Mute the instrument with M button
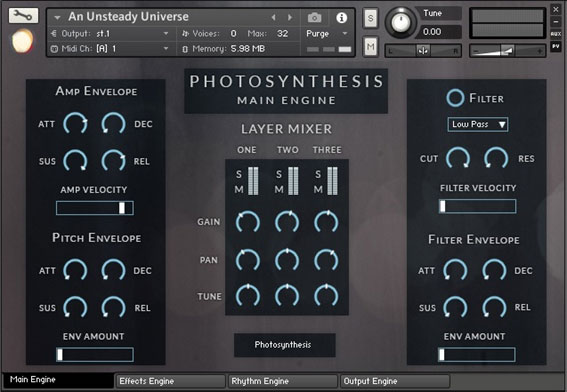The image size is (567, 392). coord(370,46)
